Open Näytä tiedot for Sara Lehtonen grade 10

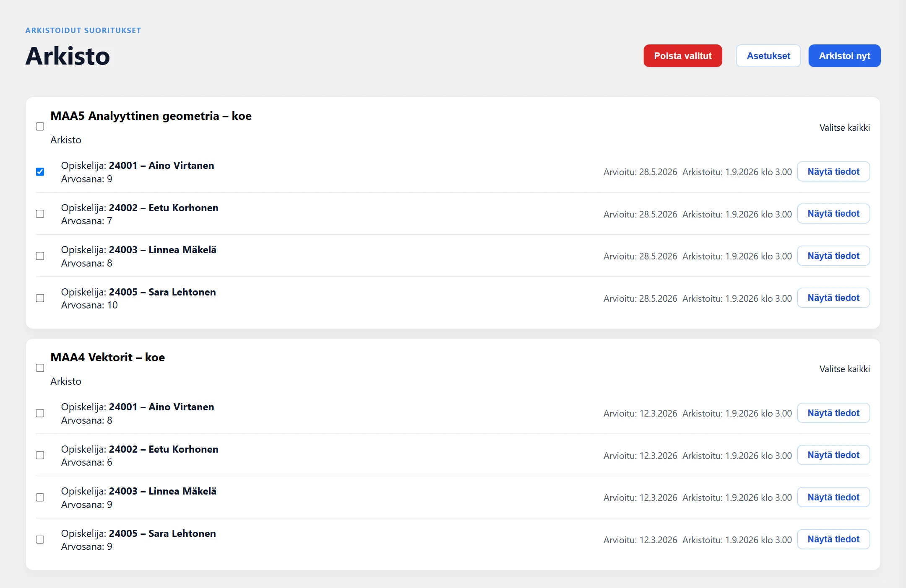click(x=833, y=298)
